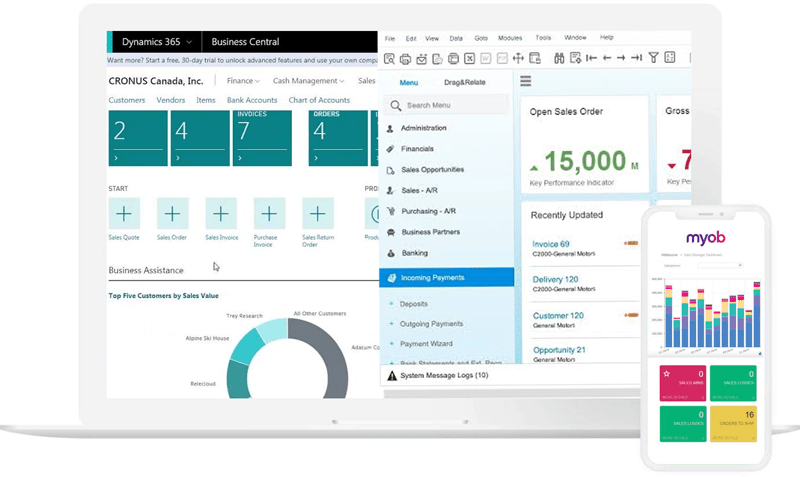Viewport: 800px width, 477px height.
Task: Open the arrow on the tile showing 2
Action: coord(116,158)
